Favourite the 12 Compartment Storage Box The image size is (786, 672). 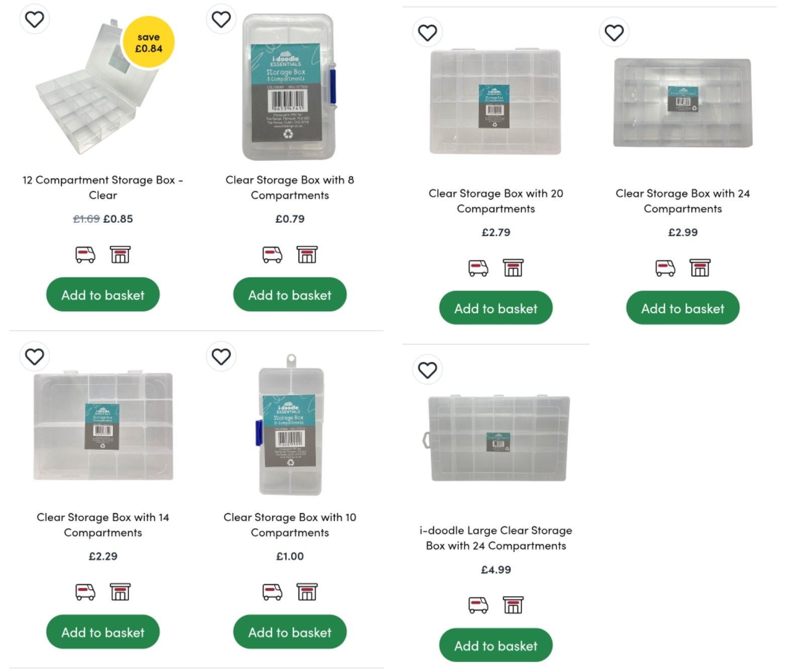click(x=35, y=20)
